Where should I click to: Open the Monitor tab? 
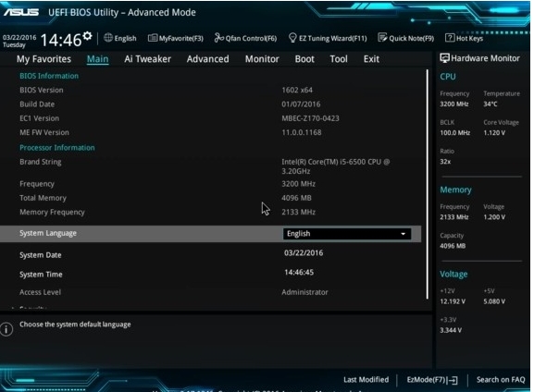(262, 59)
